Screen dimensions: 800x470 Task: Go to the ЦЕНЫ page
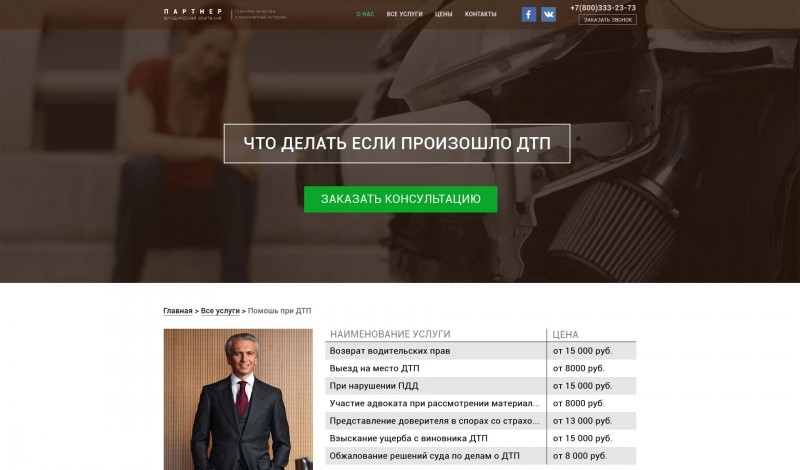[443, 14]
